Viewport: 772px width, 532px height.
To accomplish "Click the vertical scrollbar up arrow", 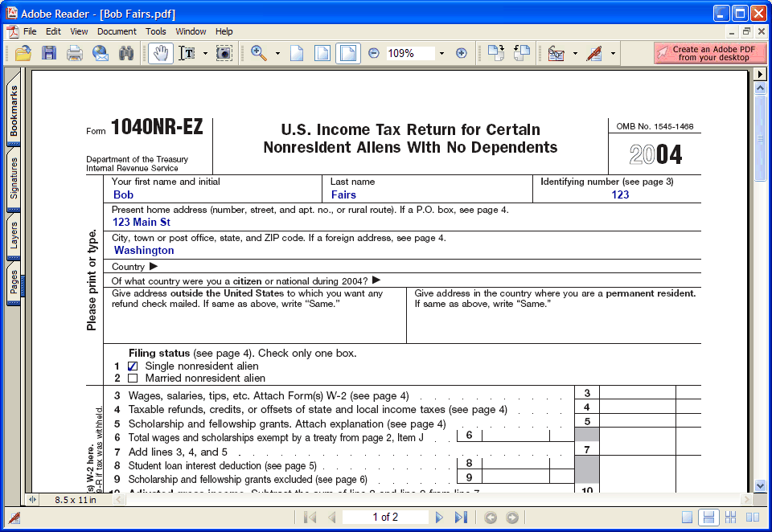I will click(760, 88).
